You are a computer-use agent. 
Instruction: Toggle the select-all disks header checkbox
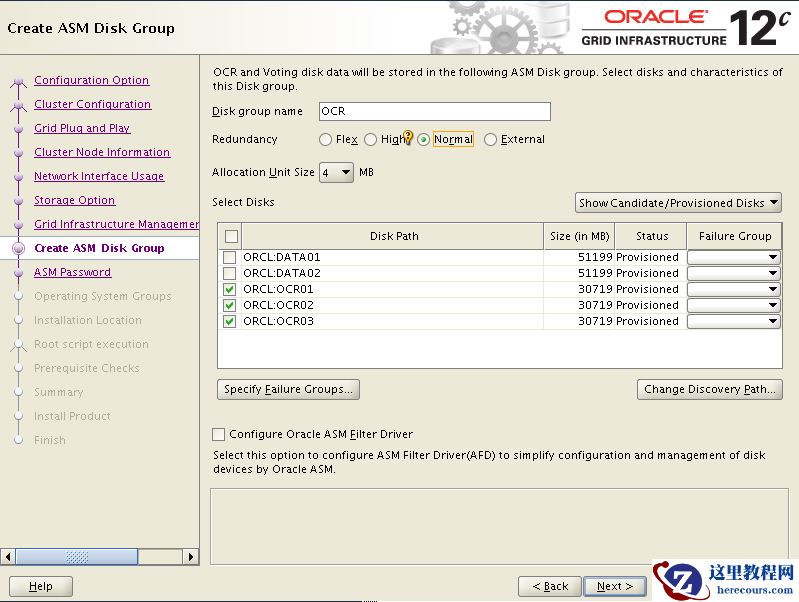[x=232, y=236]
